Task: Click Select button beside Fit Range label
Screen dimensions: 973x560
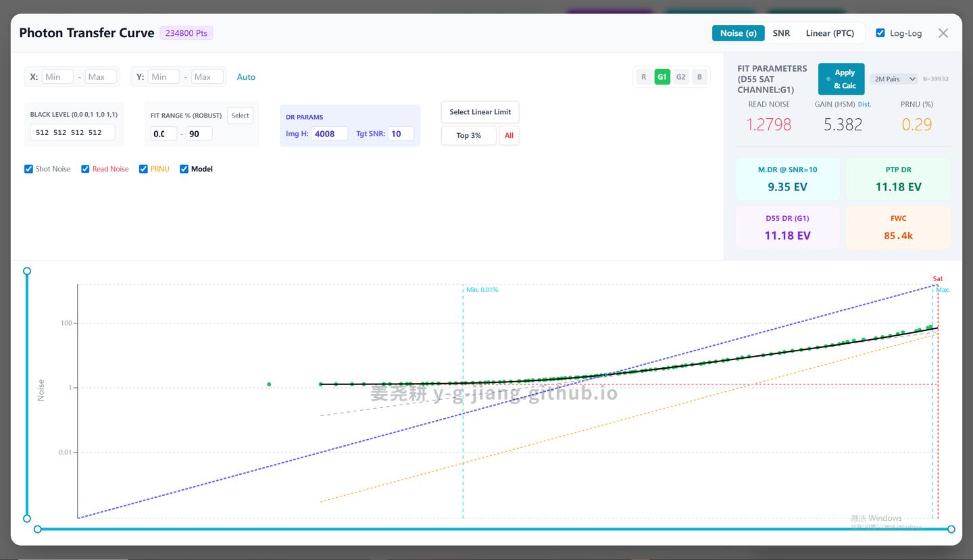Action: click(x=240, y=116)
